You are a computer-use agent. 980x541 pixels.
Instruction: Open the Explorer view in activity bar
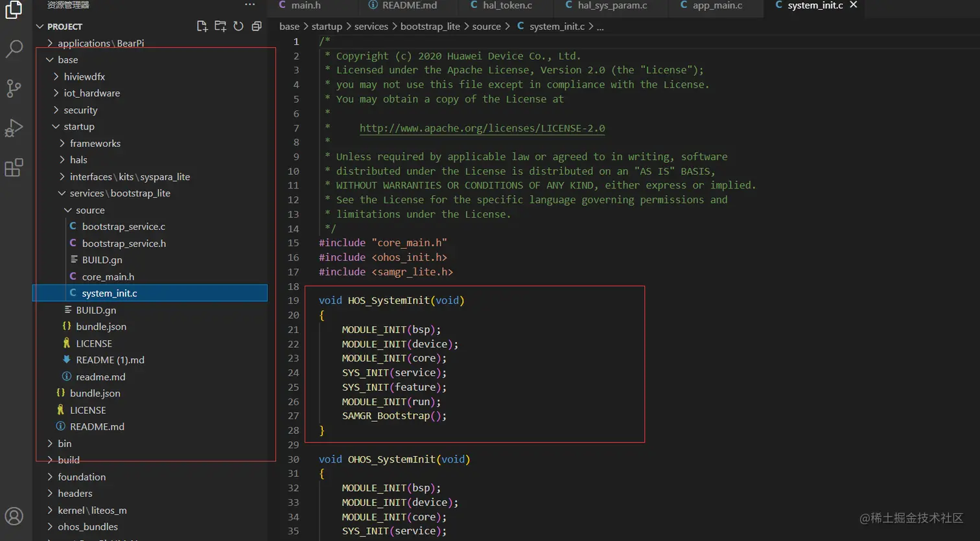pyautogui.click(x=14, y=10)
